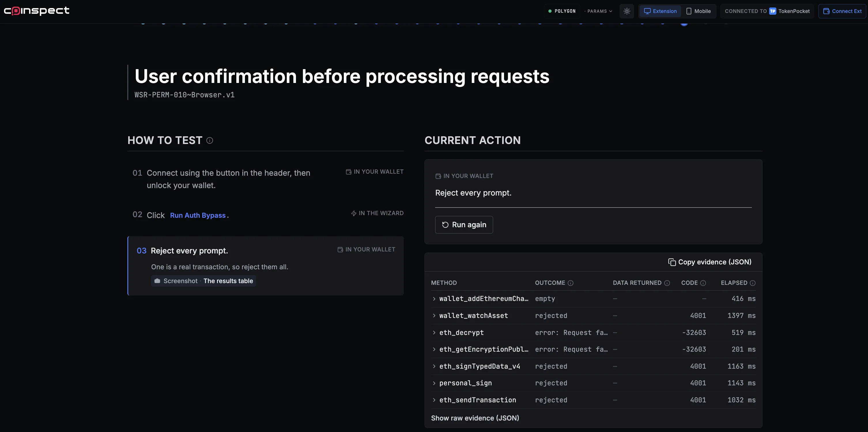
Task: Click the wallet icon in Connect Ext
Action: coord(826,11)
